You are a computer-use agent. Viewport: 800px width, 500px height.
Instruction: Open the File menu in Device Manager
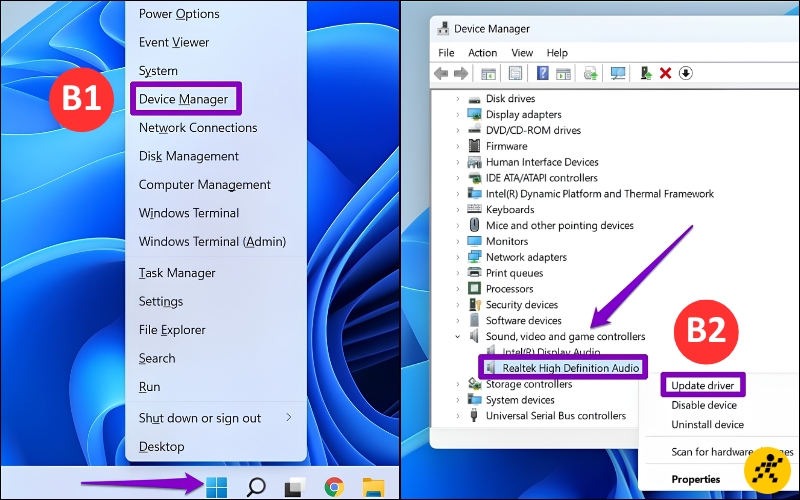tap(446, 53)
